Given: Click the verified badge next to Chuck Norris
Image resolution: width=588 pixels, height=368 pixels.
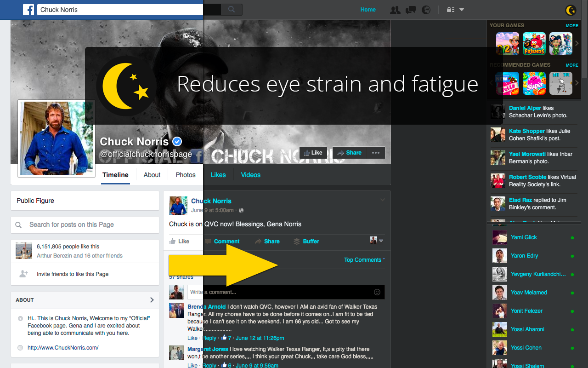Looking at the screenshot, I should pos(177,142).
